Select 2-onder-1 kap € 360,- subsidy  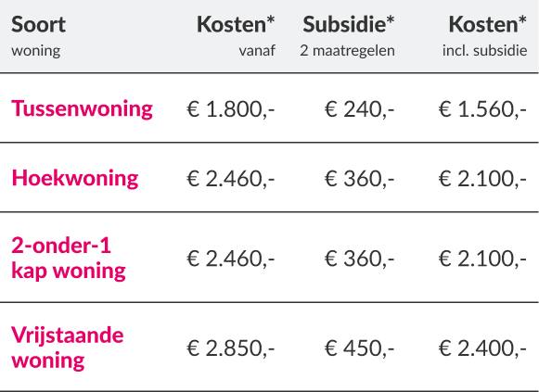click(x=359, y=259)
